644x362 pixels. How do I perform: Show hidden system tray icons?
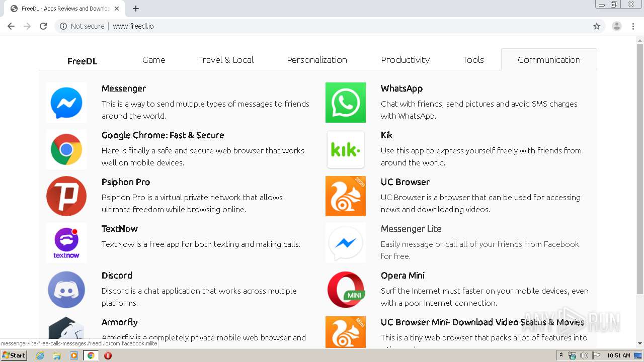pyautogui.click(x=561, y=355)
